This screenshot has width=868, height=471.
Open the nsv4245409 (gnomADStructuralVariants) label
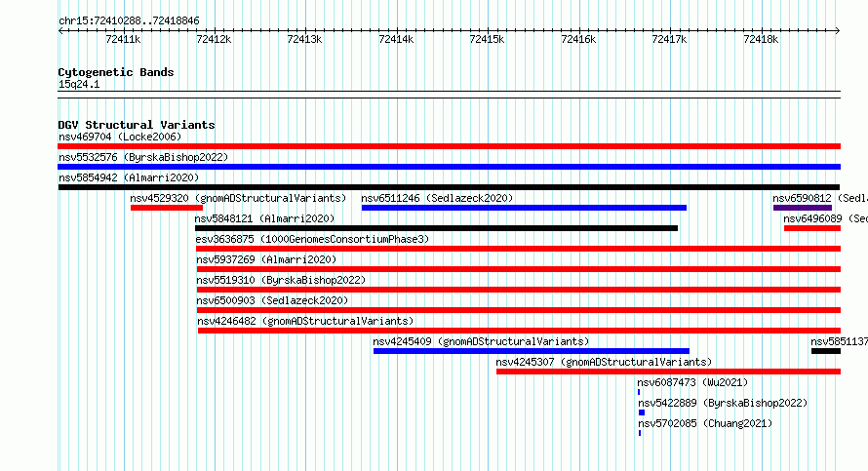coord(481,341)
